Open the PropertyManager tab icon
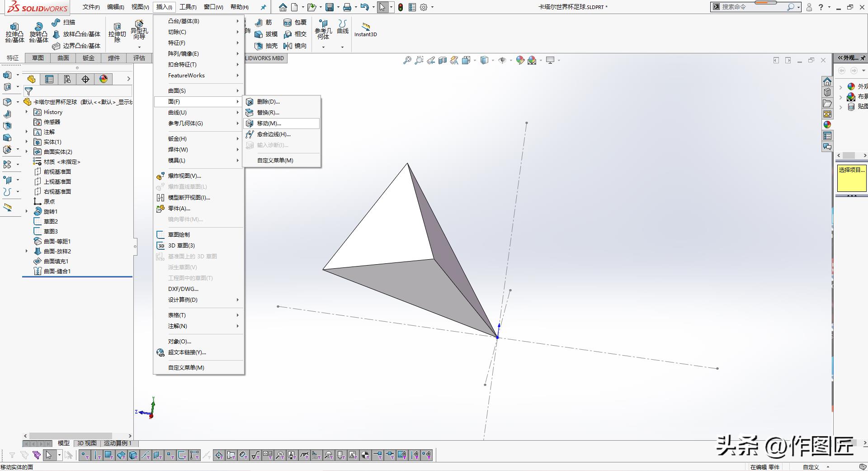This screenshot has height=471, width=868. tap(49, 79)
